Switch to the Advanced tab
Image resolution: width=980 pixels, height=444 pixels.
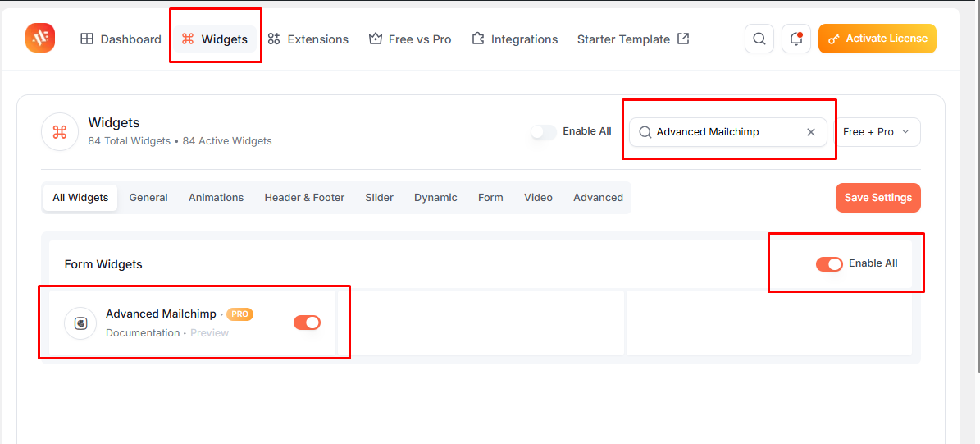(598, 198)
